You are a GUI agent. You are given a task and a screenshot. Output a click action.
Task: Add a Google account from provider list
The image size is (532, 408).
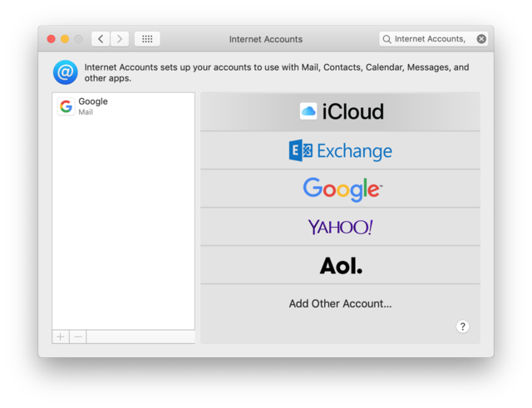(340, 189)
